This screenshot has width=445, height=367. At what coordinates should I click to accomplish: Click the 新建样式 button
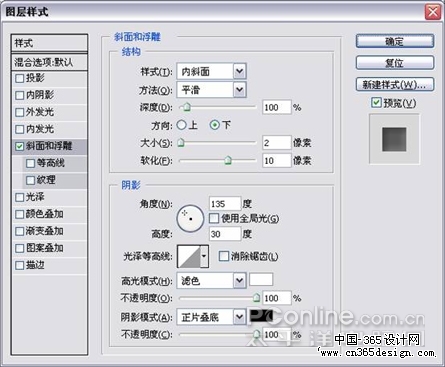coord(395,84)
